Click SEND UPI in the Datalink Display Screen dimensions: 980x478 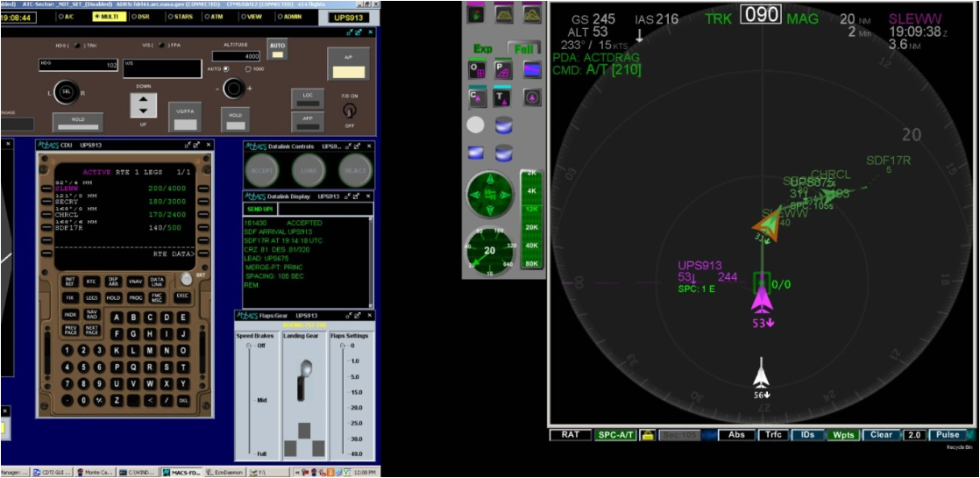[x=260, y=210]
